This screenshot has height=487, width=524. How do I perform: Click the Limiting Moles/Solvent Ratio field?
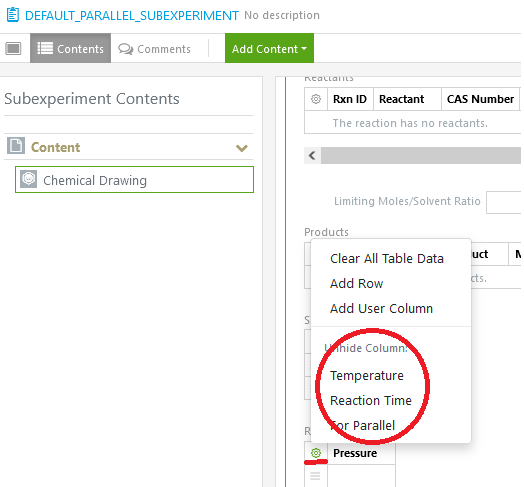[x=504, y=202]
